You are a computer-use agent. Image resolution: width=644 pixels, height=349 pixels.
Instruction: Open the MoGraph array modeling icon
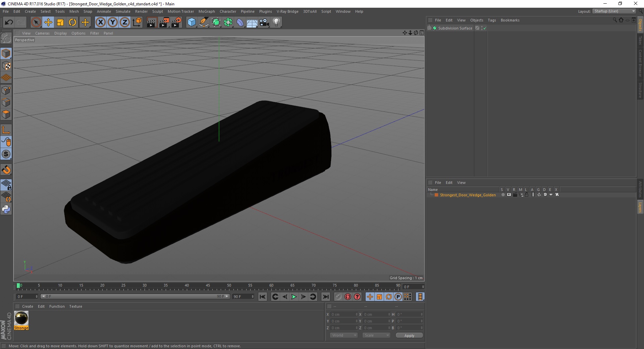tap(228, 22)
